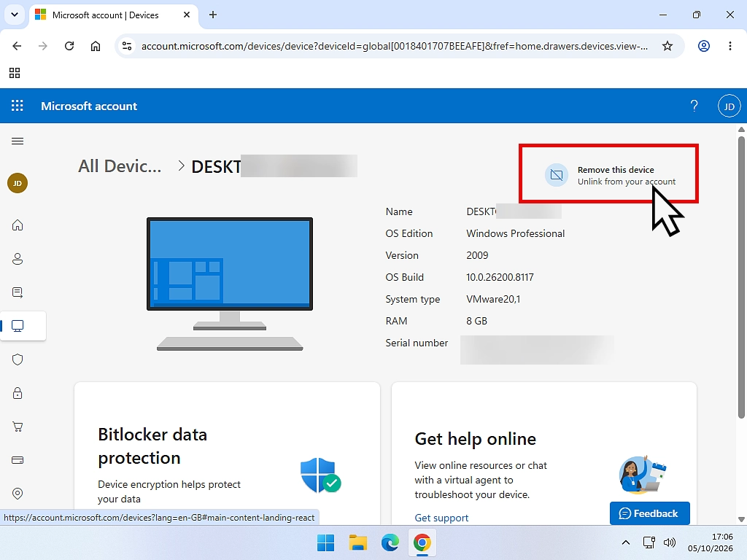Click the JD profile circle in the sidebar
Image resolution: width=747 pixels, height=560 pixels.
pyautogui.click(x=18, y=183)
